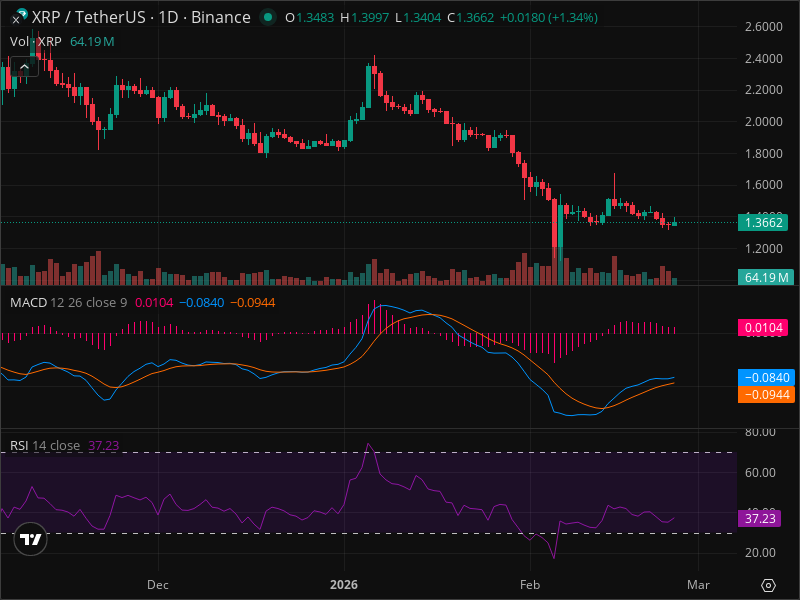
Task: Click the 37.23 value in RSI legend
Action: (x=104, y=445)
